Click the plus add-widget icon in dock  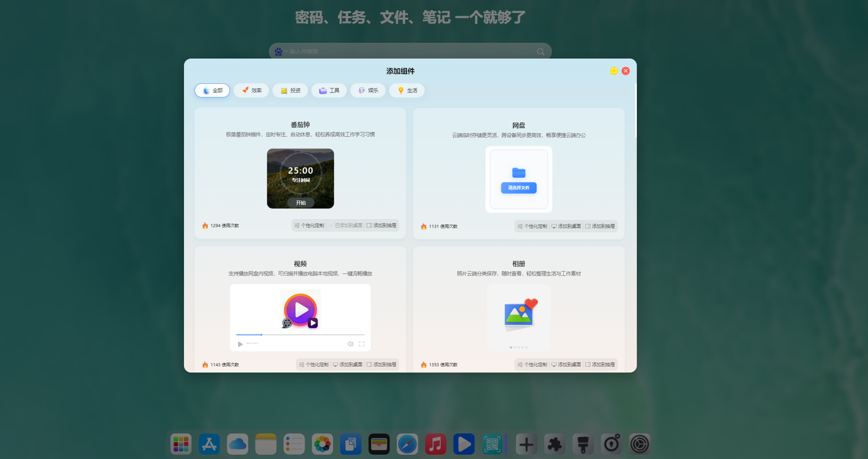click(527, 444)
